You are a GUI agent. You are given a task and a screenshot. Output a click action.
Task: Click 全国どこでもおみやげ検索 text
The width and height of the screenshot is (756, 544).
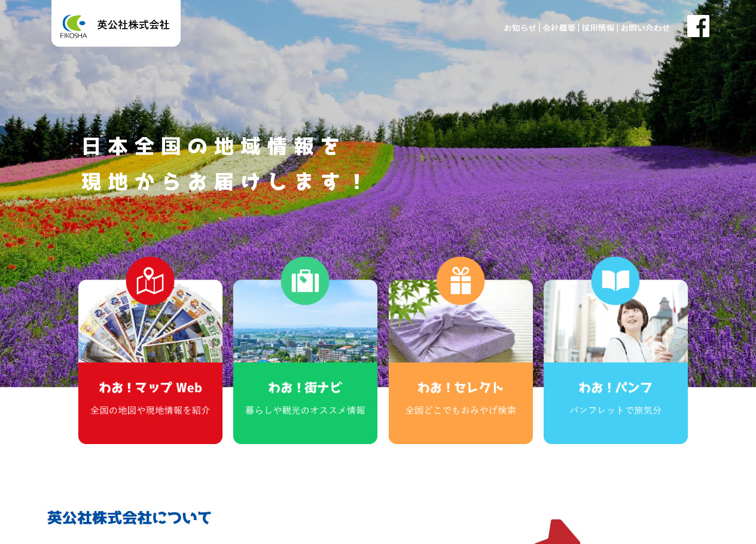pos(461,411)
